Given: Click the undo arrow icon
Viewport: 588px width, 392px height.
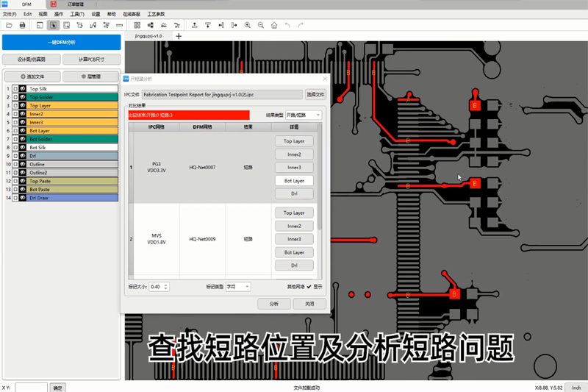Looking at the screenshot, I should 287,25.
